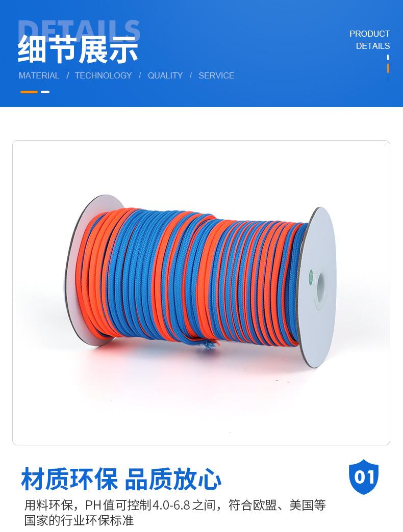Select the SERVICE label
Image resolution: width=403 pixels, height=532 pixels.
(216, 75)
